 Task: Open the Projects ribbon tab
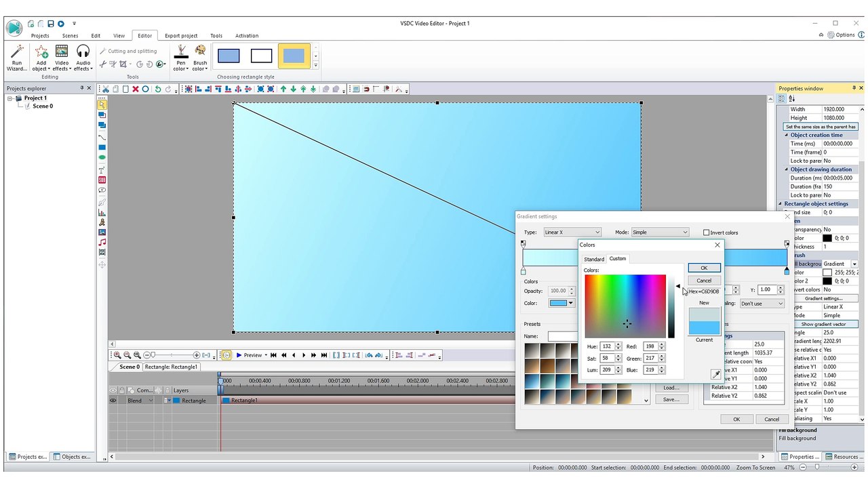point(40,36)
